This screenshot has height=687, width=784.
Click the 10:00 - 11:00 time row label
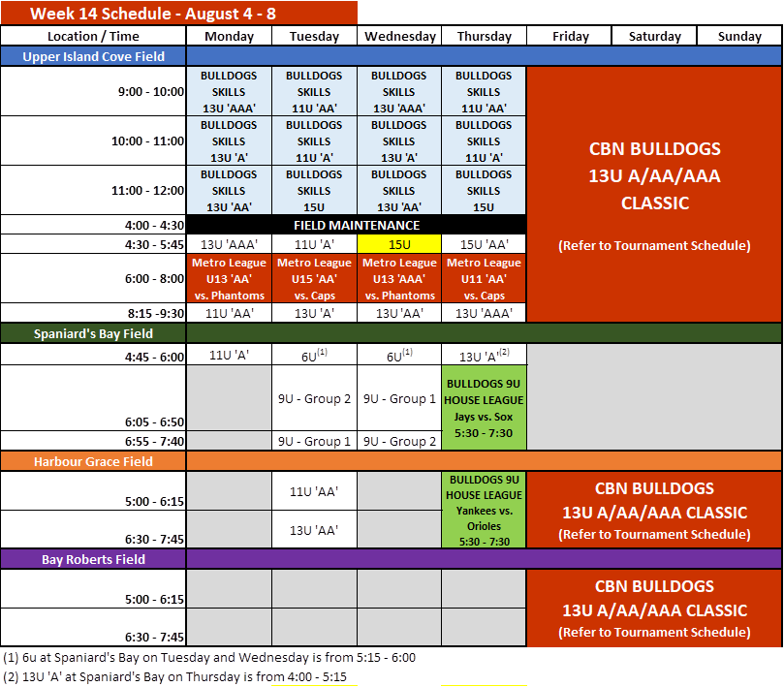93,141
